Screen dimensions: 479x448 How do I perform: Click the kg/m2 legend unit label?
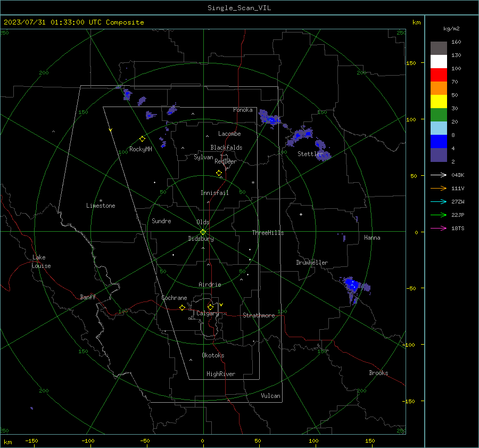(x=451, y=29)
